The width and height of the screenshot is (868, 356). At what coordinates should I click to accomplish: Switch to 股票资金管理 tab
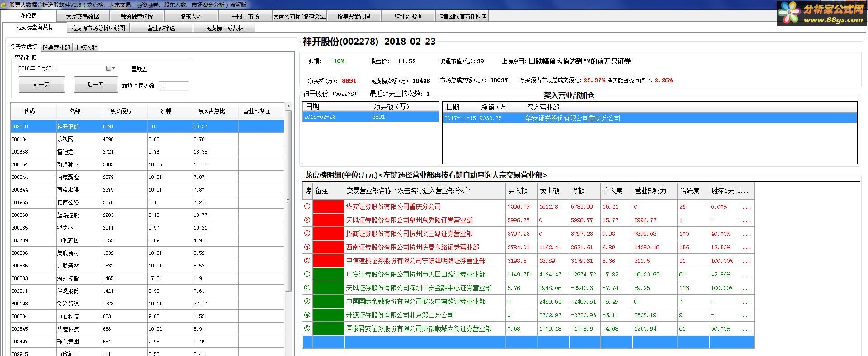click(354, 16)
